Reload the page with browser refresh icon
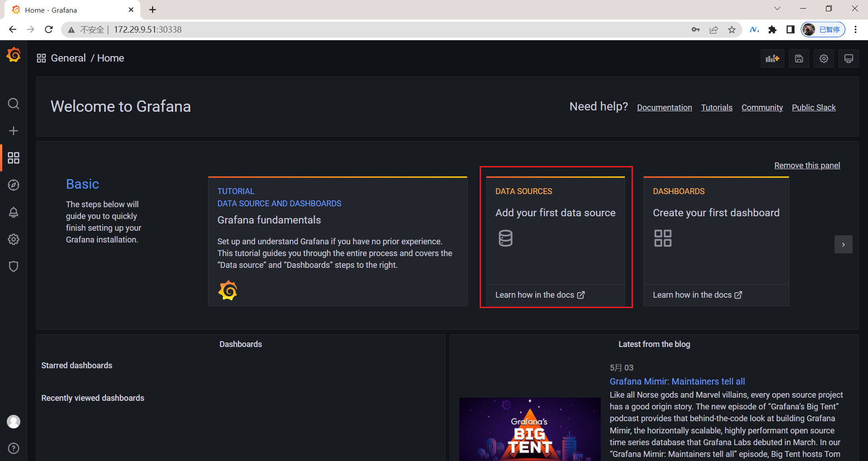Viewport: 868px width, 461px height. coord(49,29)
